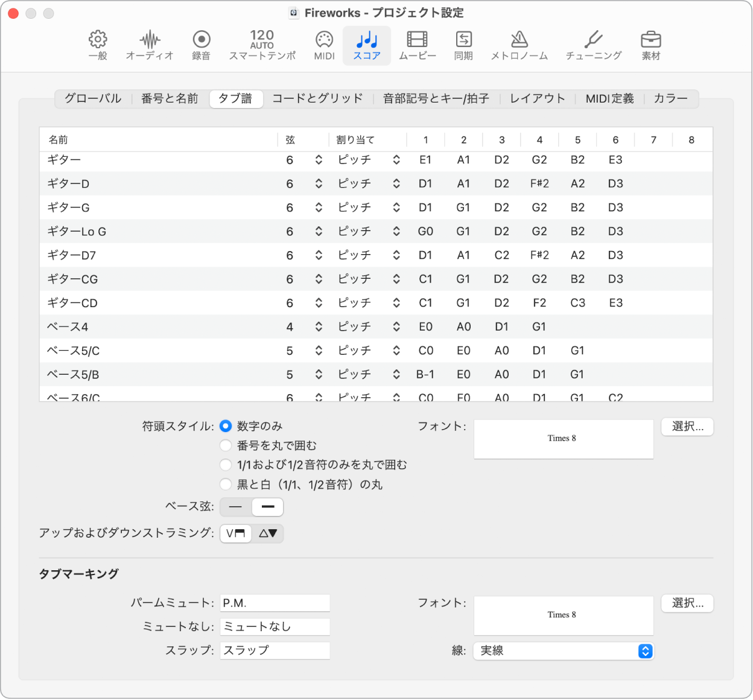Open the 線 dropdown showing 実線
Screen dimensions: 753x700
563,651
